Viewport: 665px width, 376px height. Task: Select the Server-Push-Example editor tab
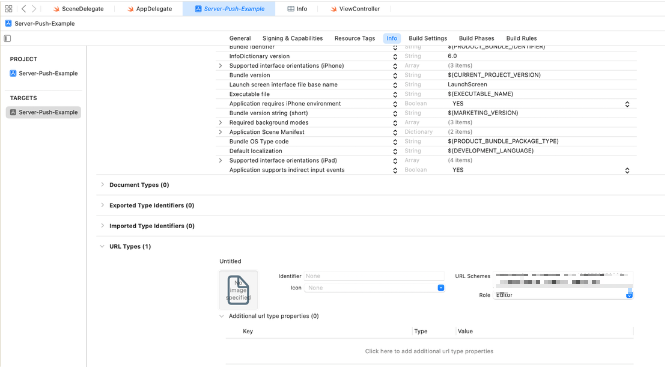(x=229, y=8)
